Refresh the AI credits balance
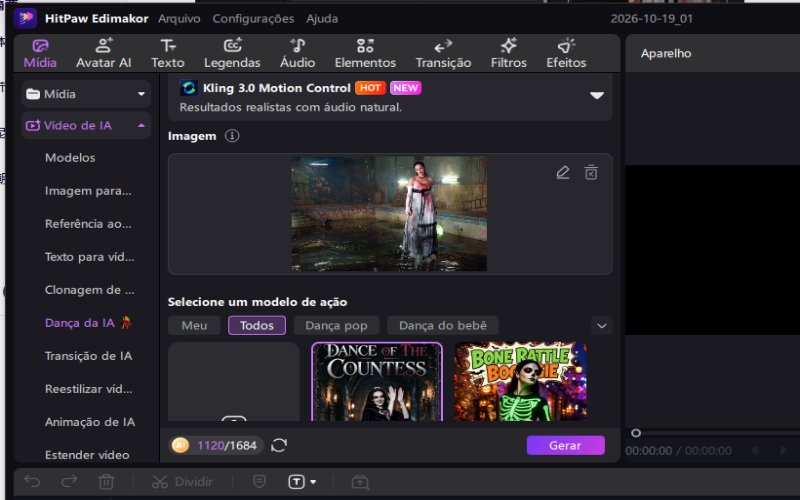The height and width of the screenshot is (500, 800). (x=279, y=445)
